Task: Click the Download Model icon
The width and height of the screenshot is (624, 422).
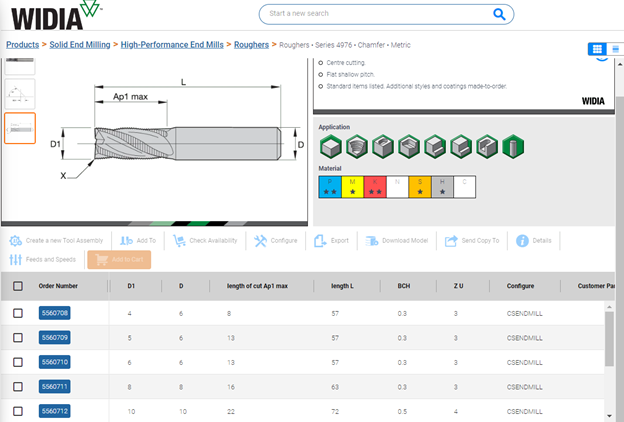Action: click(372, 241)
